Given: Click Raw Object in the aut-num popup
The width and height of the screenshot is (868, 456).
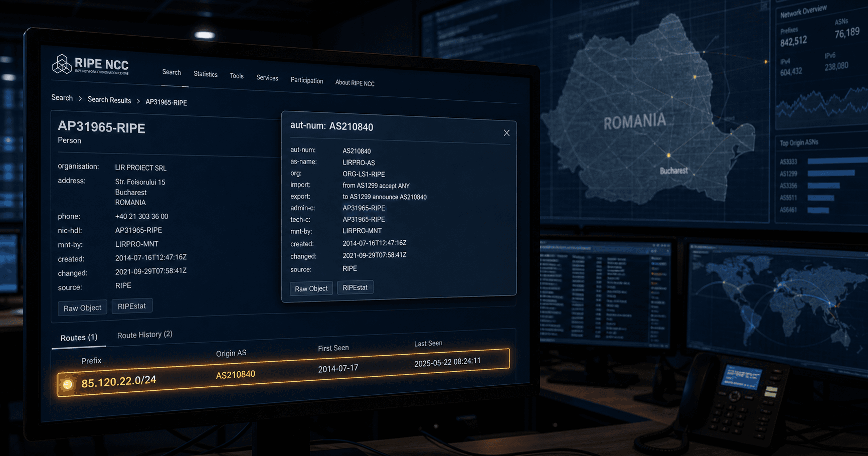Looking at the screenshot, I should pyautogui.click(x=311, y=288).
